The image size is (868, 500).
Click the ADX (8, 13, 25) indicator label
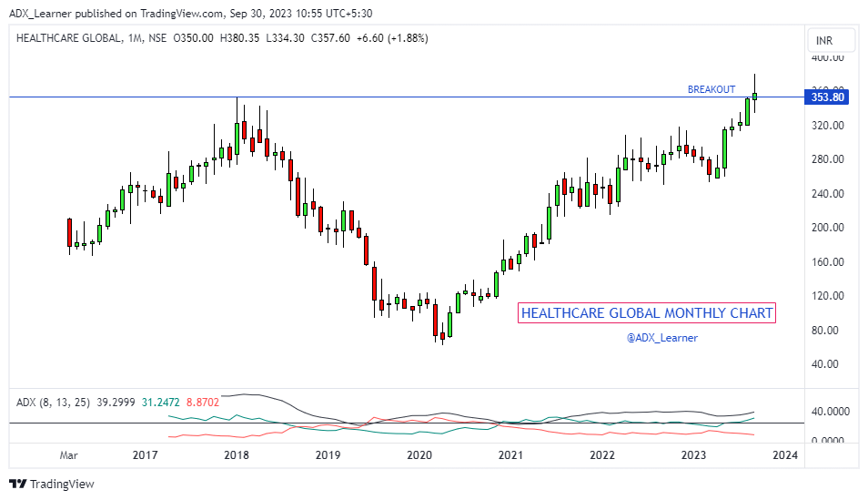pyautogui.click(x=53, y=403)
